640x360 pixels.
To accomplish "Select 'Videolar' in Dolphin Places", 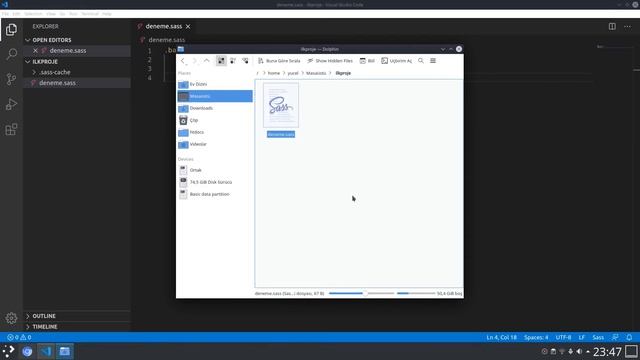I will 215,144.
